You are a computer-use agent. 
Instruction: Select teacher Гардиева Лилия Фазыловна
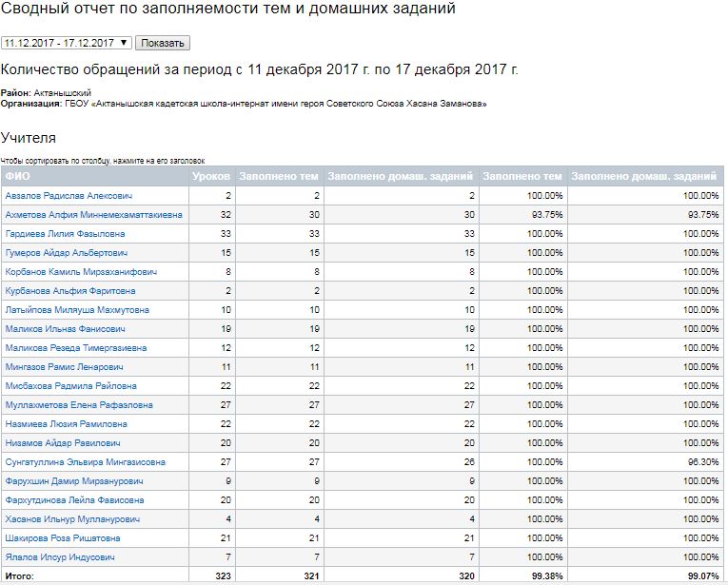click(65, 233)
